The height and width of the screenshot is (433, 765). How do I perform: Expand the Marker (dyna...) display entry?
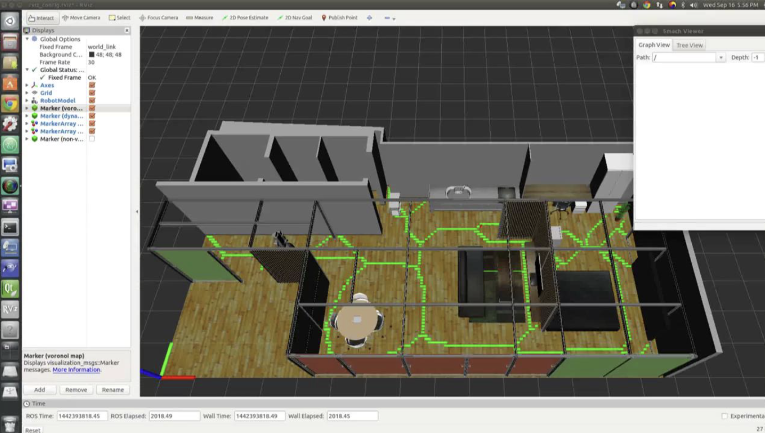27,116
